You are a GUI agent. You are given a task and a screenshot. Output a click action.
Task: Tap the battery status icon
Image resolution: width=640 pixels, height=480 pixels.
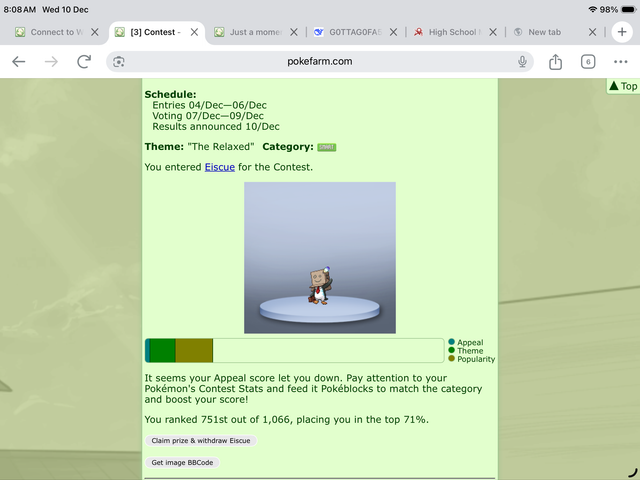pos(629,9)
